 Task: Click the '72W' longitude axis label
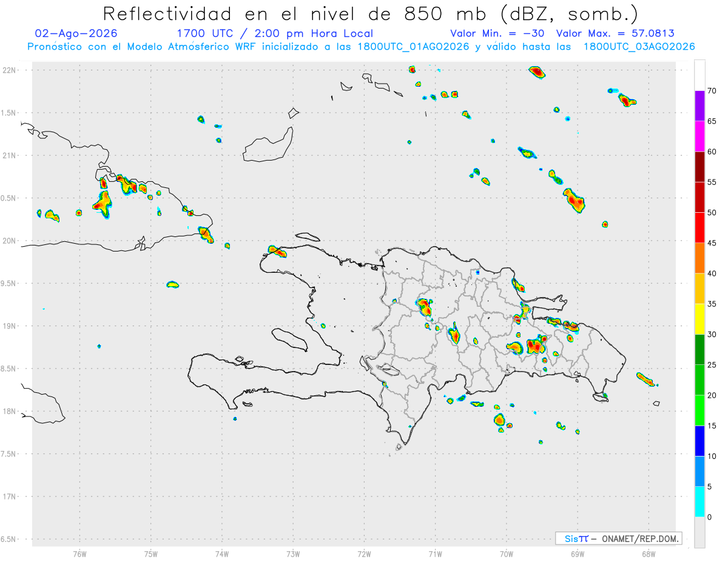[x=364, y=554]
